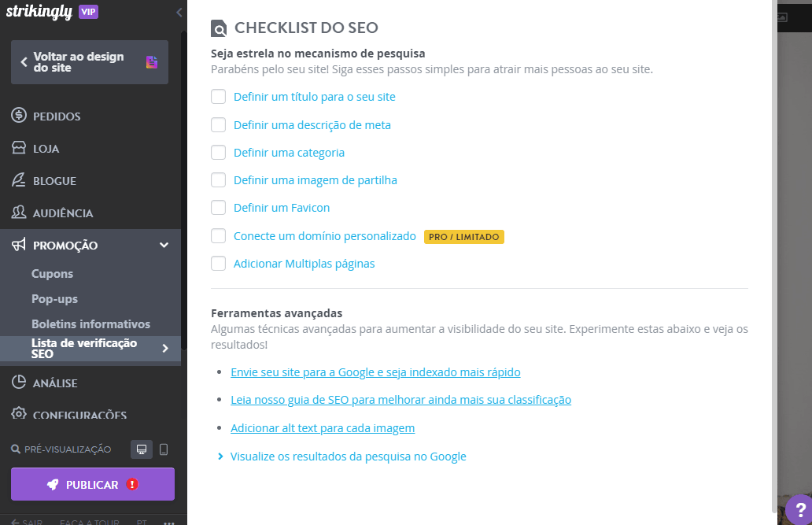
Task: Mark 'Definir um Favicon' as done
Action: (x=218, y=208)
